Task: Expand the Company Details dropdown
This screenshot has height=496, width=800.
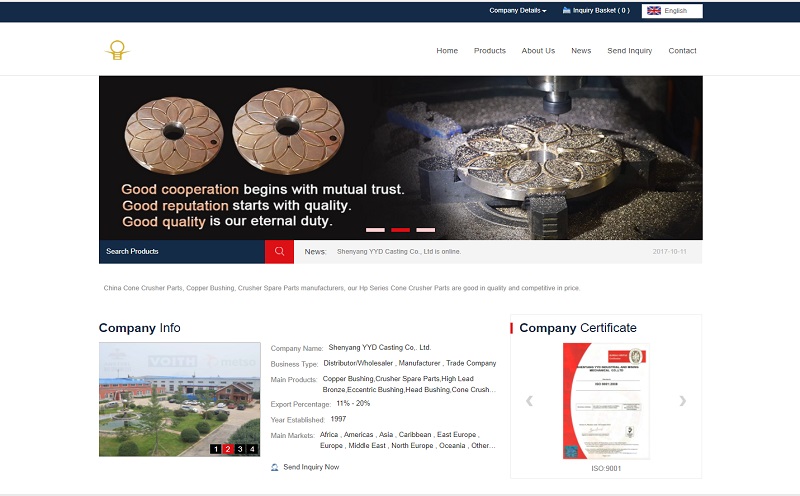Action: [x=517, y=10]
